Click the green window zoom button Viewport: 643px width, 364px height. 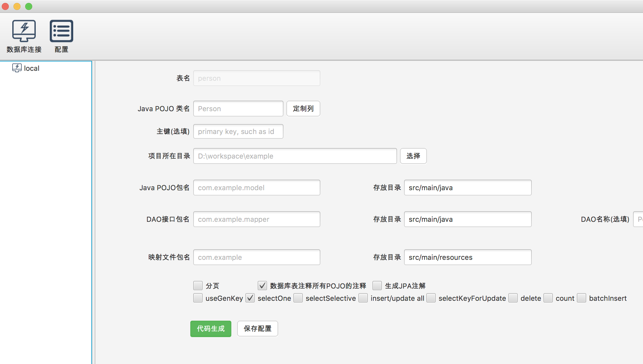click(x=29, y=6)
